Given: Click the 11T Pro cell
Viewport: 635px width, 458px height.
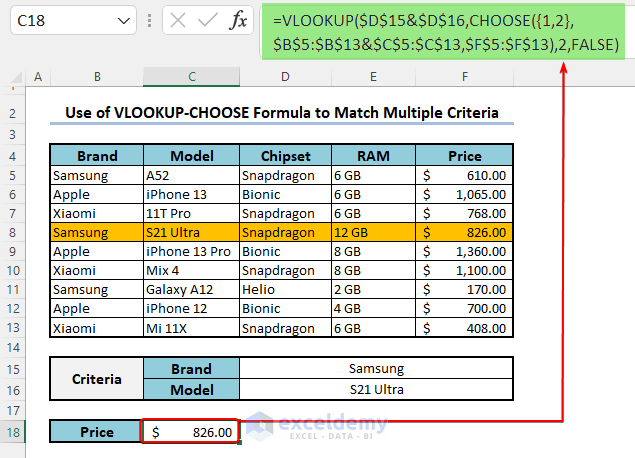Looking at the screenshot, I should pos(192,213).
